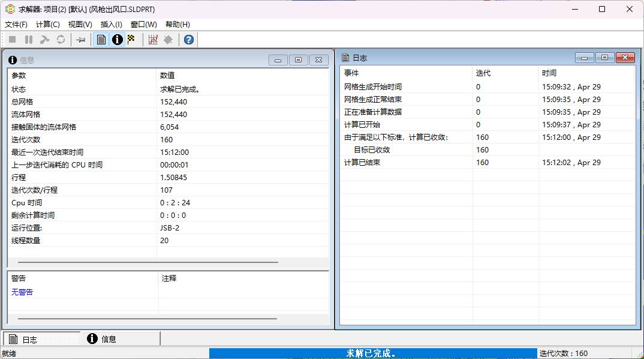Click the refresh arrows toolbar icon

point(61,40)
